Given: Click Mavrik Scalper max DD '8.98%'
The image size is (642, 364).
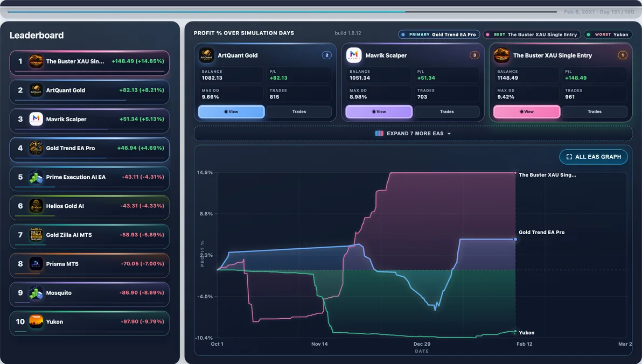Looking at the screenshot, I should [358, 97].
